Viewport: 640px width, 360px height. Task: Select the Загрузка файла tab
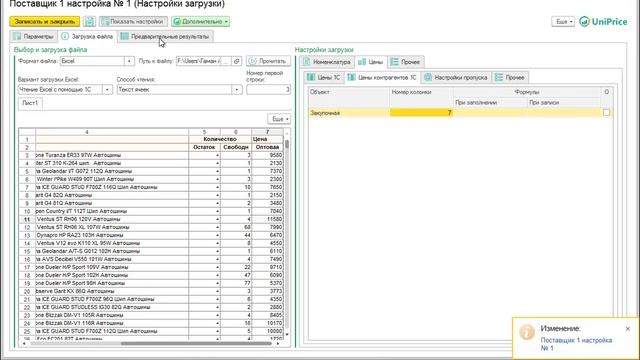pyautogui.click(x=87, y=36)
